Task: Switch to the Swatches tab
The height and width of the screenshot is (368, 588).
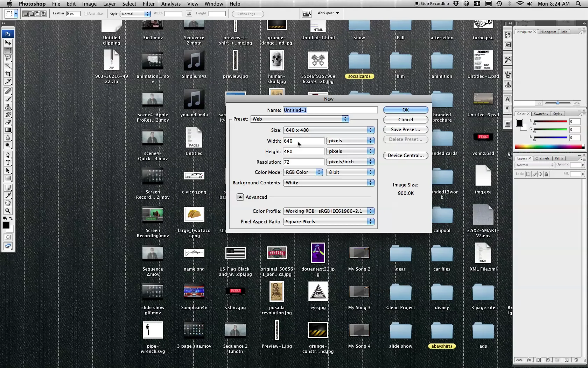Action: click(541, 114)
